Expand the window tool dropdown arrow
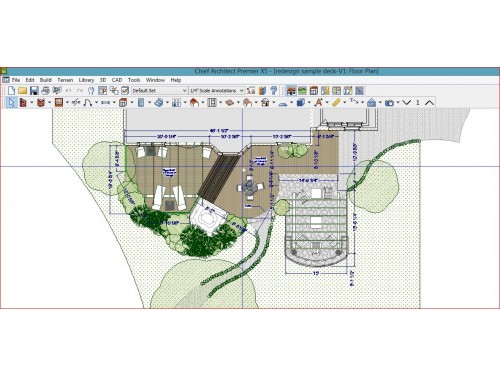 [67, 102]
